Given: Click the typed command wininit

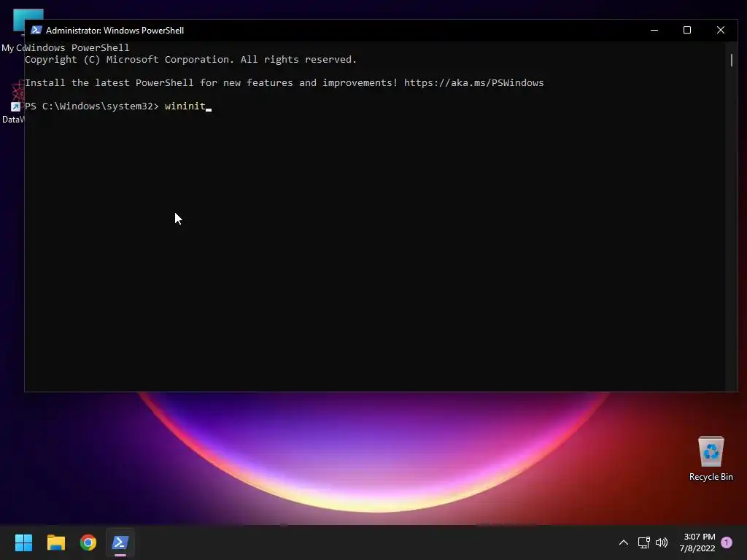Looking at the screenshot, I should [x=185, y=106].
